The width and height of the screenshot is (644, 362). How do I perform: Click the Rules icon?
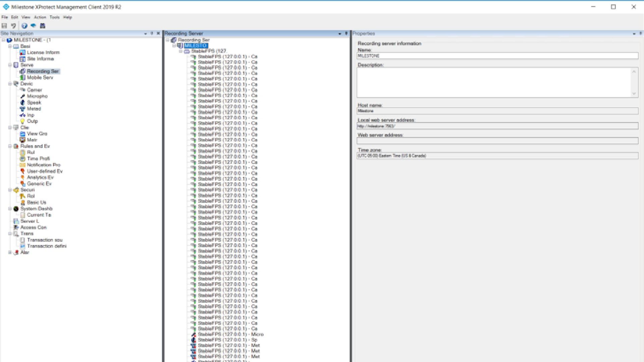point(22,153)
